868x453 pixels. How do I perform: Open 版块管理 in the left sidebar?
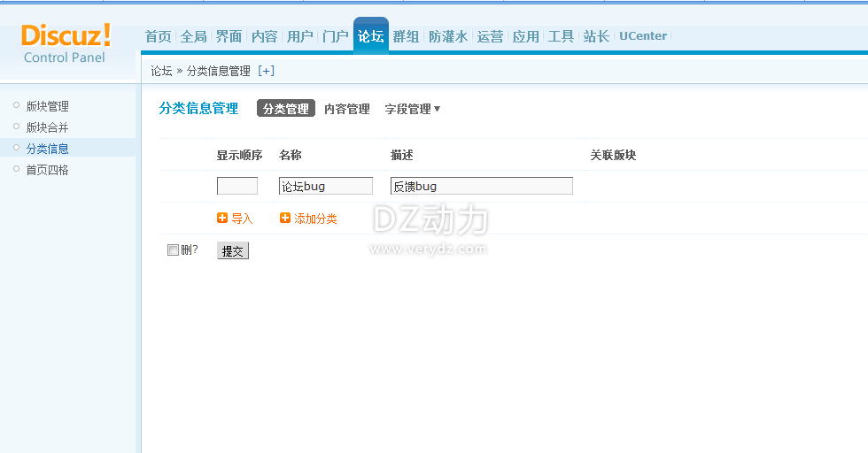click(x=47, y=106)
